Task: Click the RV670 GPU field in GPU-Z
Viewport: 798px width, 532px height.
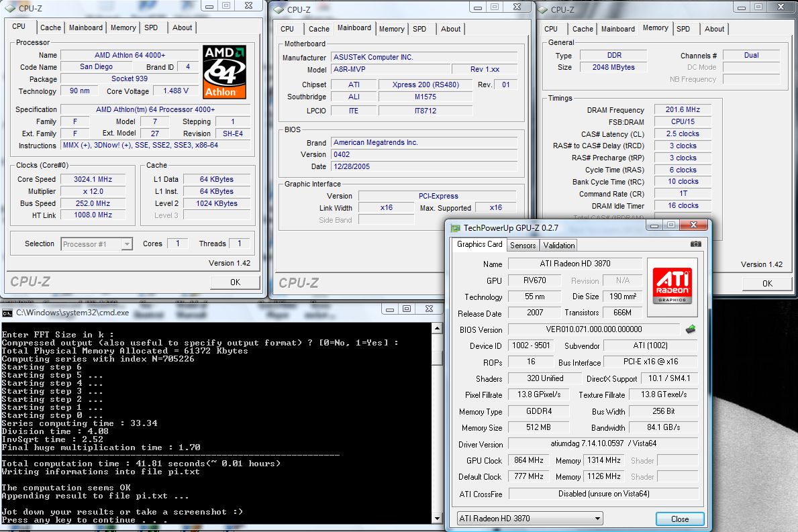Action: coord(534,280)
